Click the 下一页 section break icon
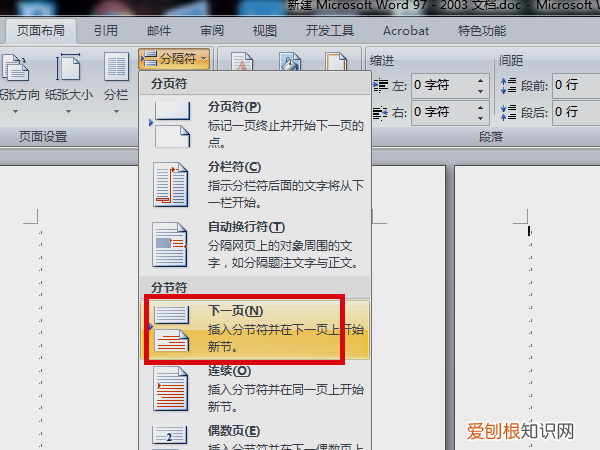 pos(171,329)
